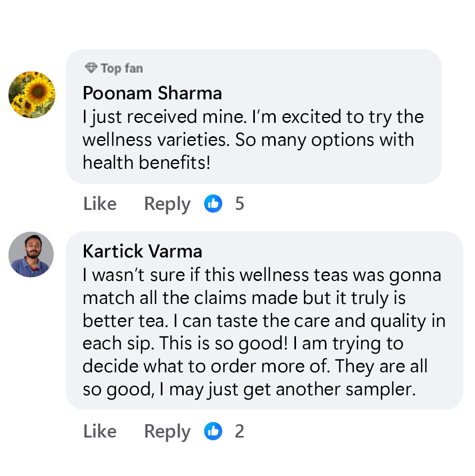Click "health benefits!" text in Poonam's comment
The height and width of the screenshot is (476, 475).
click(x=146, y=162)
